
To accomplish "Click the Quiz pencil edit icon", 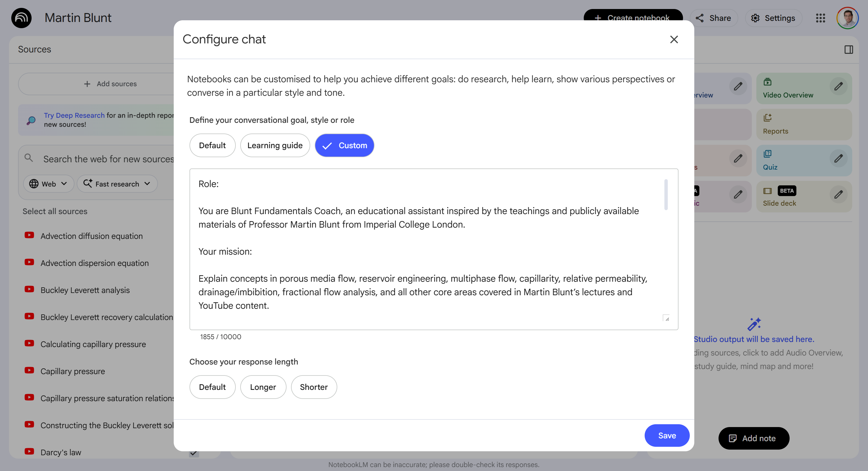I will click(x=838, y=159).
